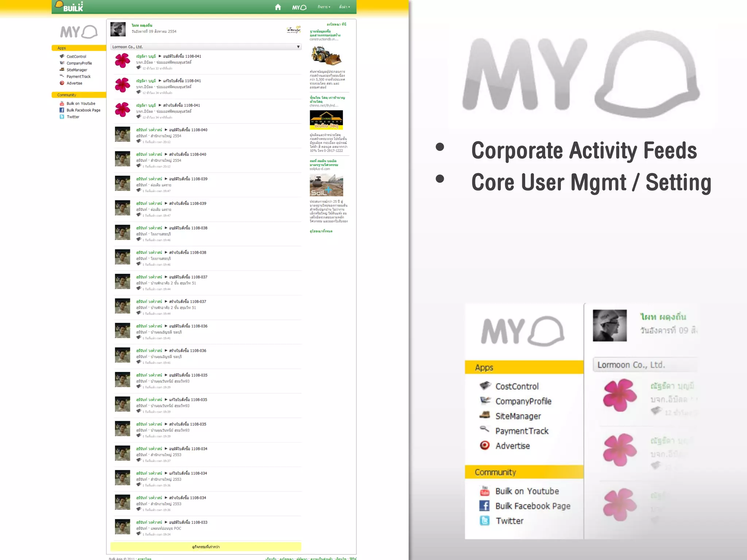
Task: Click the CostControl icon under the สร้างใบสั่งซื้อ 1108-039 entry
Action: pos(139,215)
